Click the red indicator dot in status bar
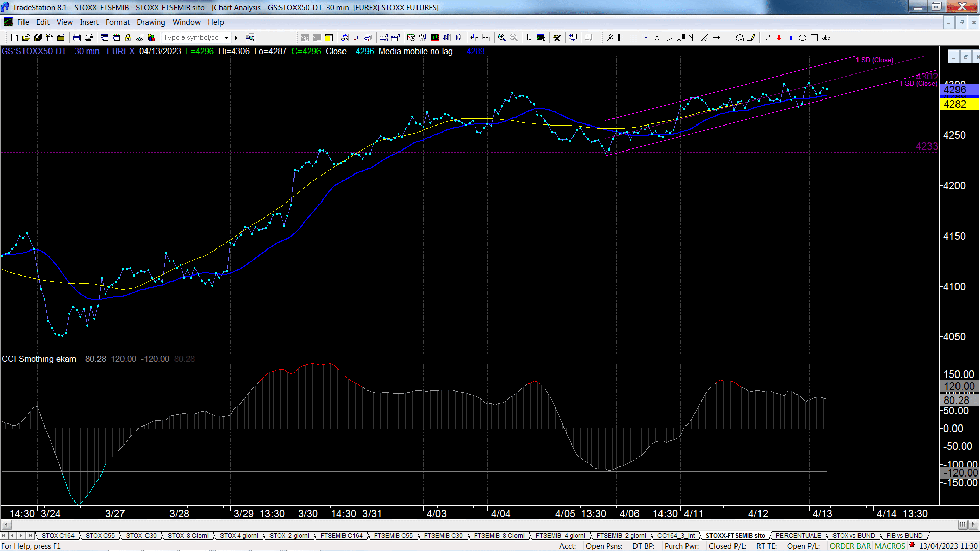Viewport: 980px width, 551px height. (x=912, y=545)
